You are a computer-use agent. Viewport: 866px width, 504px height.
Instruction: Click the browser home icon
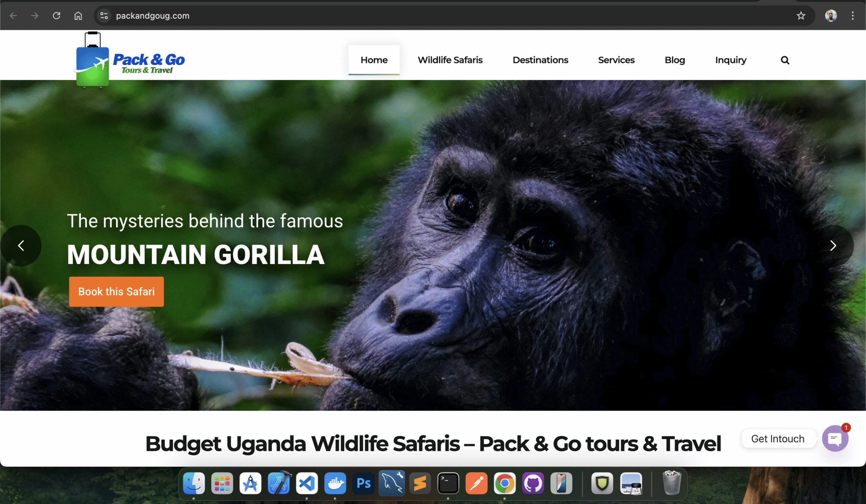(78, 16)
